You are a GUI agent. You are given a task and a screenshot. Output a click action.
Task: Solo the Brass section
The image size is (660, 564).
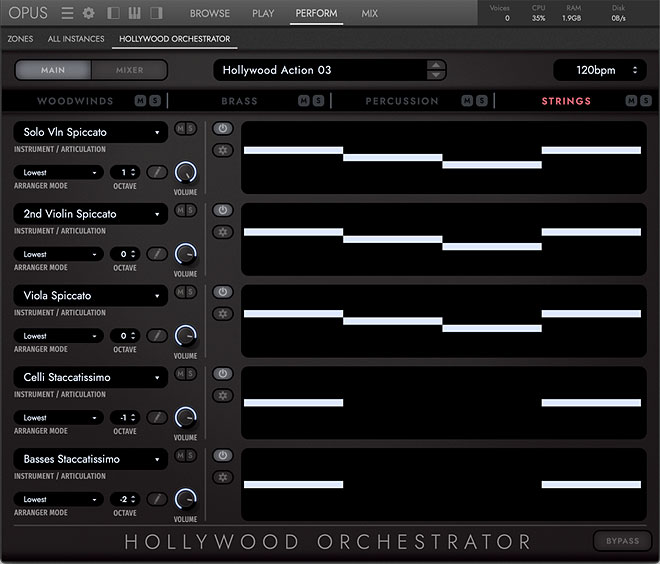pyautogui.click(x=318, y=101)
